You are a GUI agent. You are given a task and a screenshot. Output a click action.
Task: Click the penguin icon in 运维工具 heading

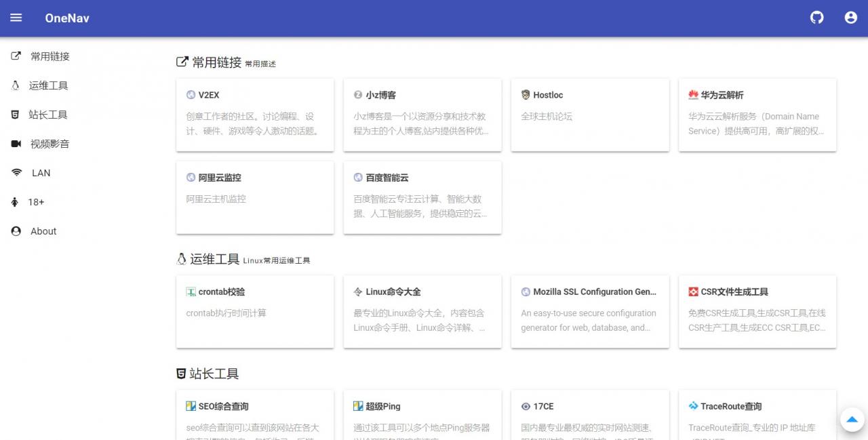pyautogui.click(x=181, y=258)
